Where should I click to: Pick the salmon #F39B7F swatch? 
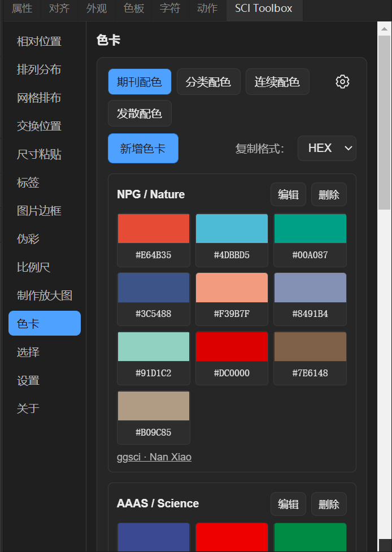coord(232,288)
